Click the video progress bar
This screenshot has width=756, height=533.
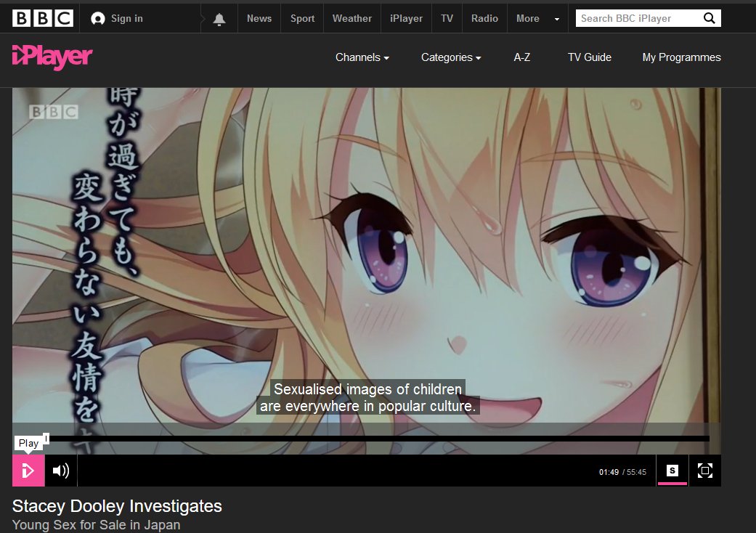(378, 439)
